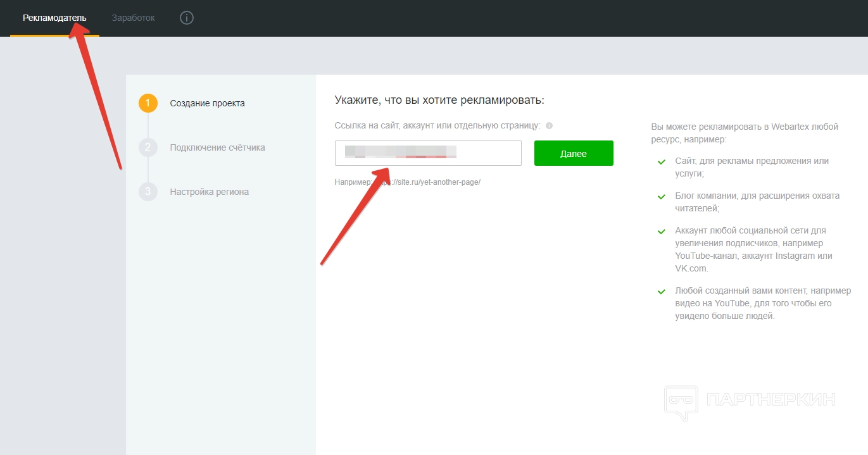
Task: Click the Ссылка на сайт field label
Action: (437, 126)
